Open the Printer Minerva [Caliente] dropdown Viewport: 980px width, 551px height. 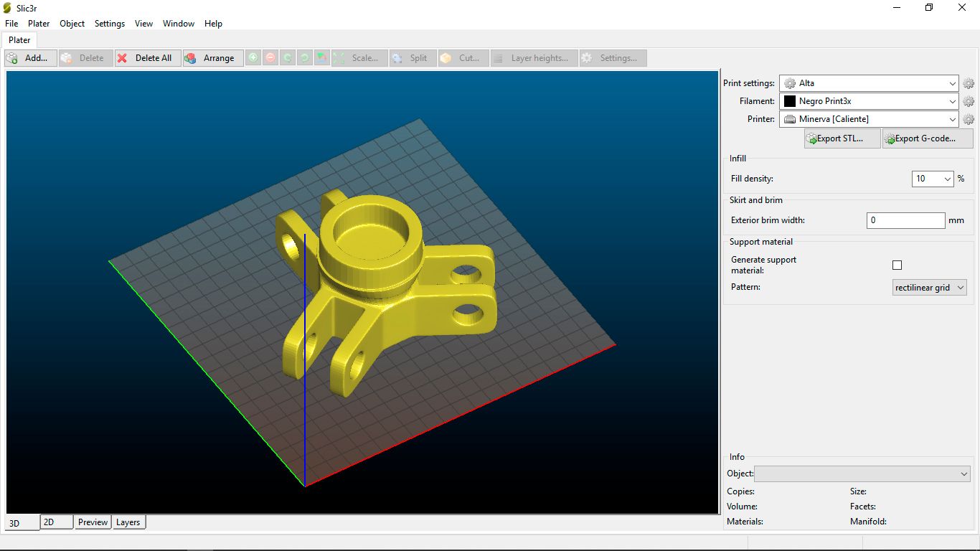pos(869,119)
